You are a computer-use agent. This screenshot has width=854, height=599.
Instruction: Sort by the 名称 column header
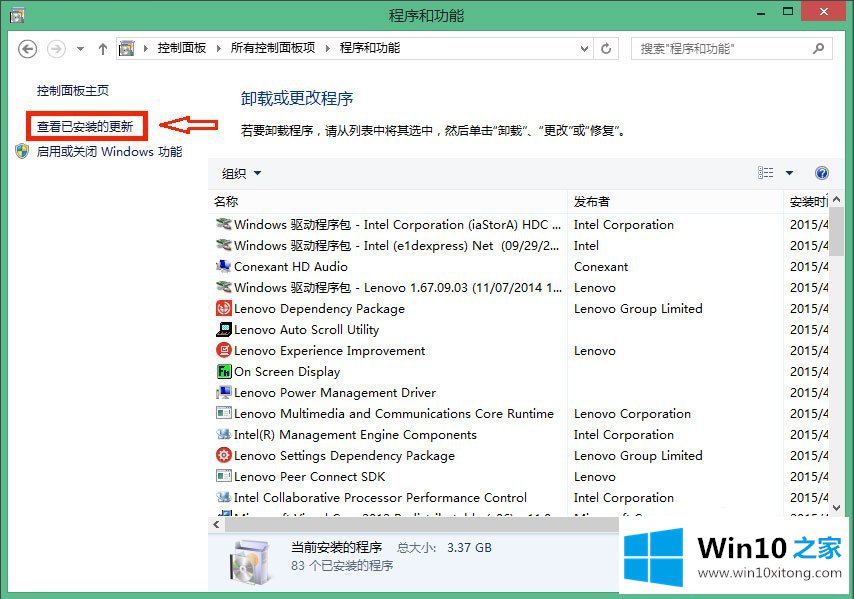click(387, 201)
